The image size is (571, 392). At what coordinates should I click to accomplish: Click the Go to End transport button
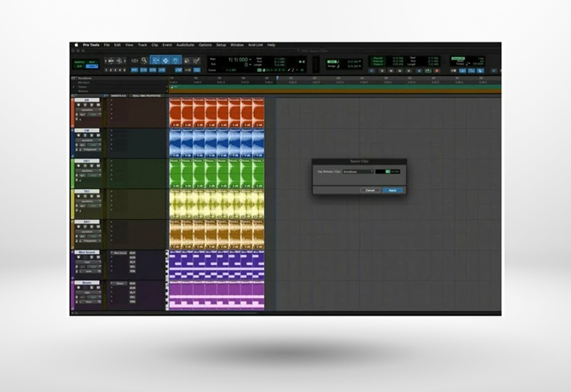[408, 71]
